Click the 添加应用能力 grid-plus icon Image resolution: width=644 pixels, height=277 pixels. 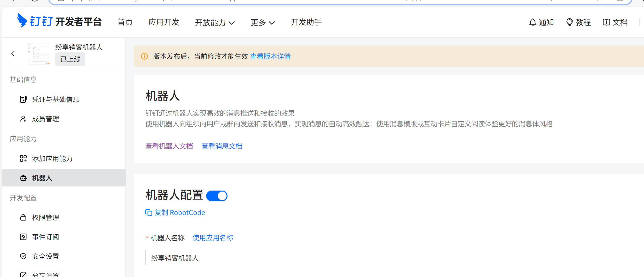(x=23, y=158)
